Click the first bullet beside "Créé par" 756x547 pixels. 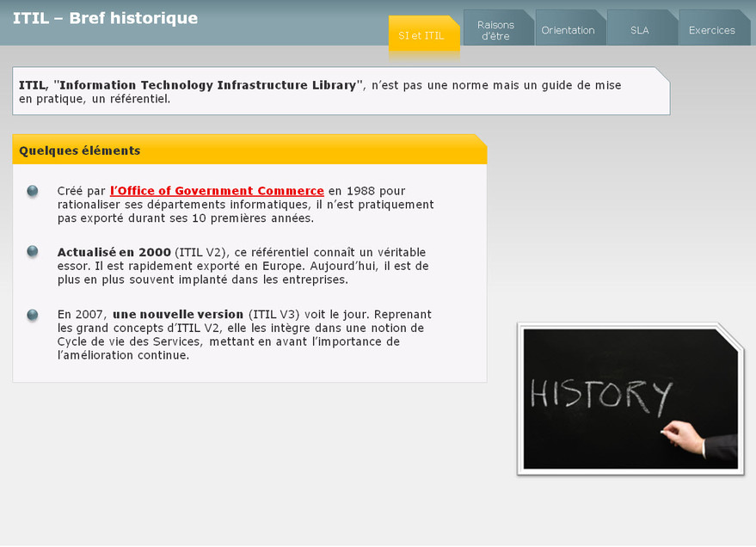click(33, 191)
